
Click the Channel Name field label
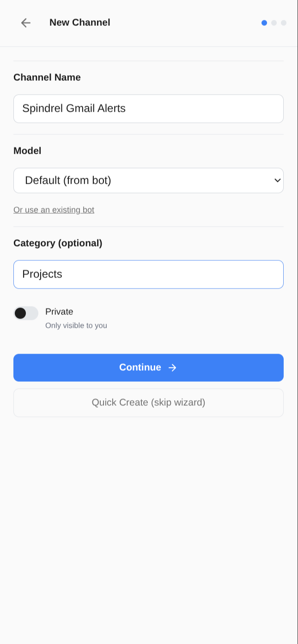[47, 77]
